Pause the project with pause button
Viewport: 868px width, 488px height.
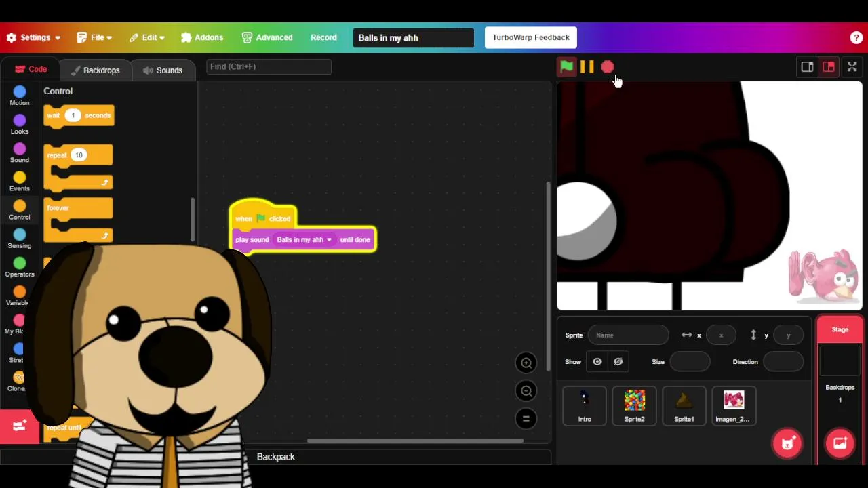tap(587, 66)
